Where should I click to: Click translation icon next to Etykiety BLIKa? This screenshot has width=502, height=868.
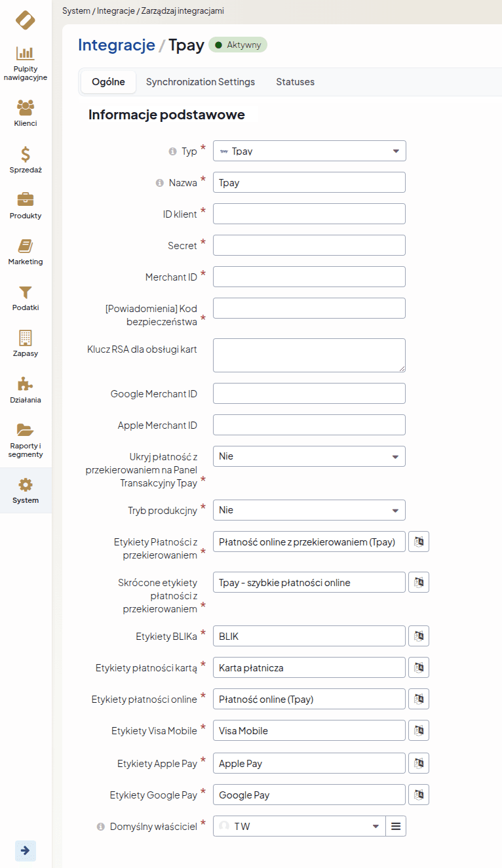419,636
